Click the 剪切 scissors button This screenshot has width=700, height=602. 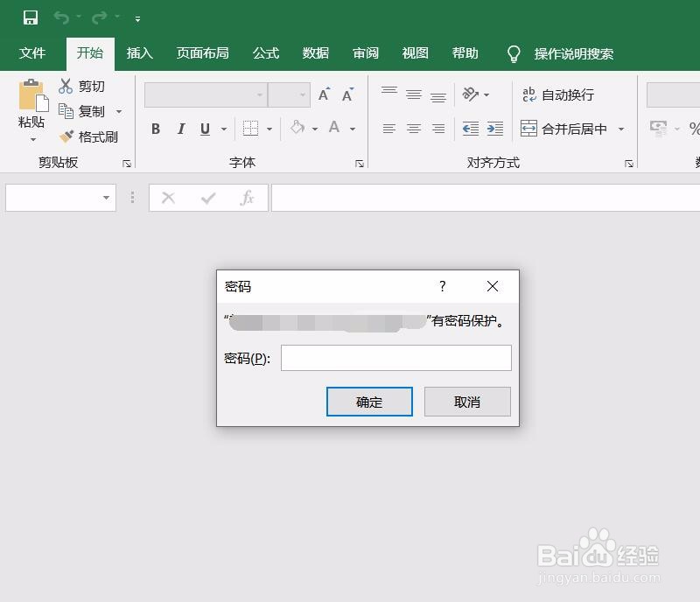point(81,86)
